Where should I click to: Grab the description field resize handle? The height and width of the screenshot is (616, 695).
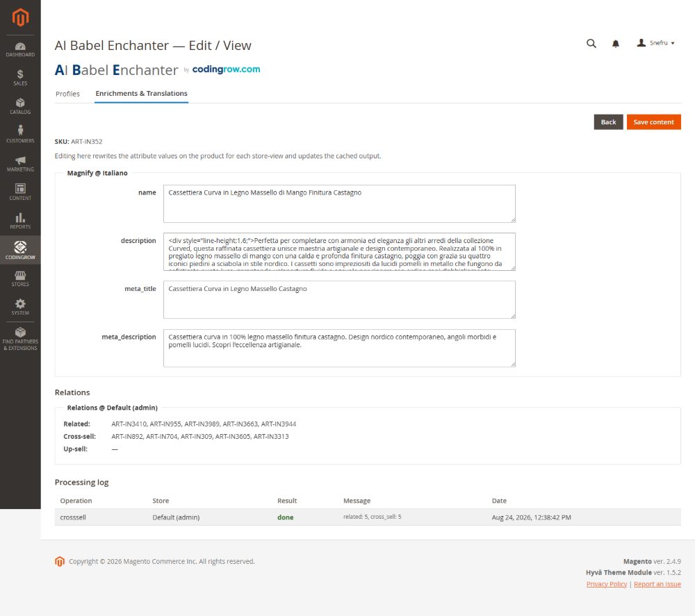click(x=513, y=268)
